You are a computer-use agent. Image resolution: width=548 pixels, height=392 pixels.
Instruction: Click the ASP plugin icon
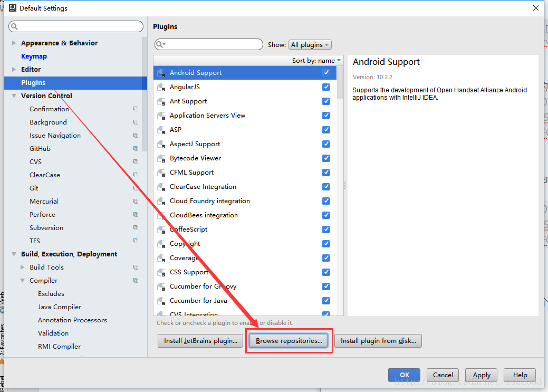pyautogui.click(x=161, y=130)
